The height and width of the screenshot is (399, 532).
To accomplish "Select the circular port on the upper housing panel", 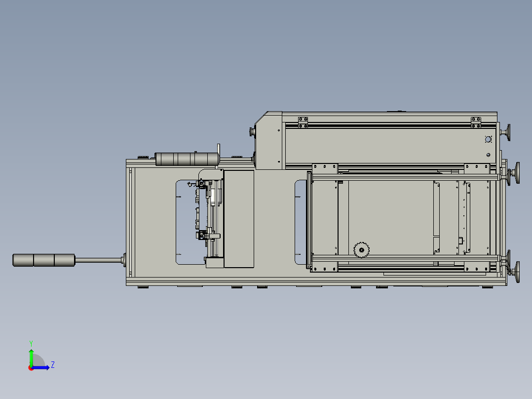I will [x=488, y=139].
